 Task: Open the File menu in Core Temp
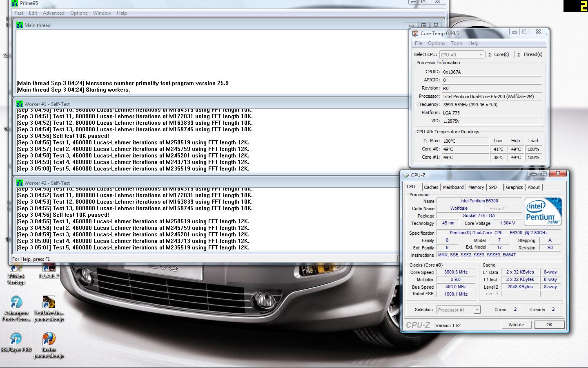pos(419,43)
